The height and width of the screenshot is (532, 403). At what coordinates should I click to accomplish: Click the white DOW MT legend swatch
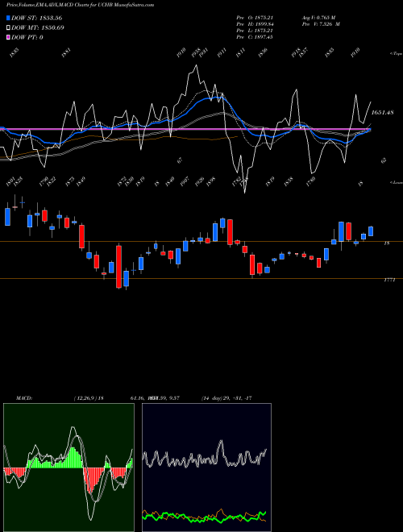8,27
